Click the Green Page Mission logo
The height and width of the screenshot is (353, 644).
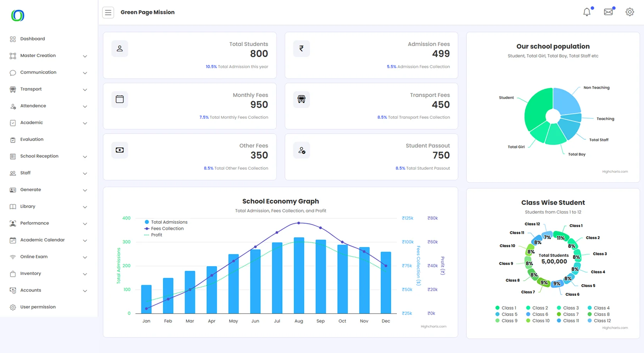tap(18, 15)
